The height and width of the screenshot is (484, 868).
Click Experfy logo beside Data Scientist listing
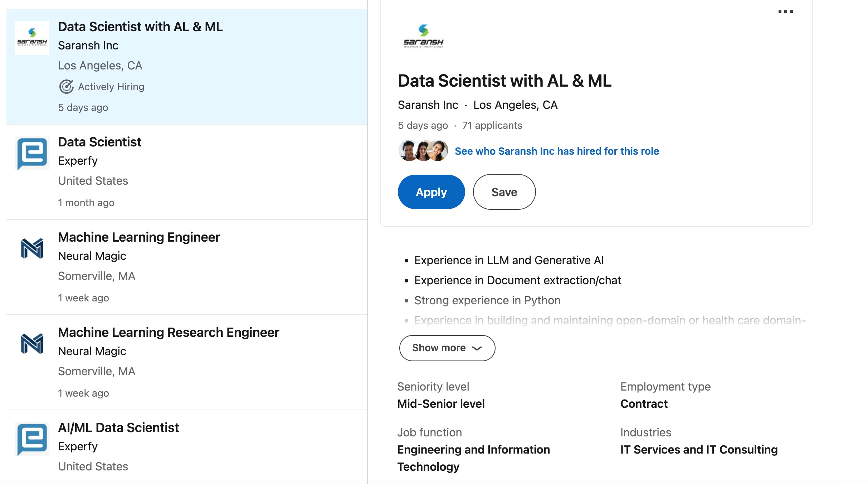(x=32, y=153)
